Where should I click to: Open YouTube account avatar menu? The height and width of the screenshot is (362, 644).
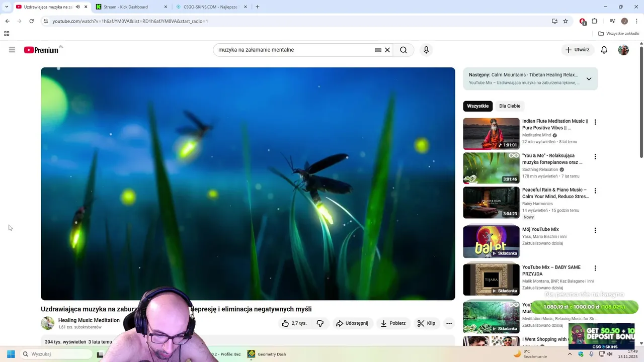pos(623,50)
